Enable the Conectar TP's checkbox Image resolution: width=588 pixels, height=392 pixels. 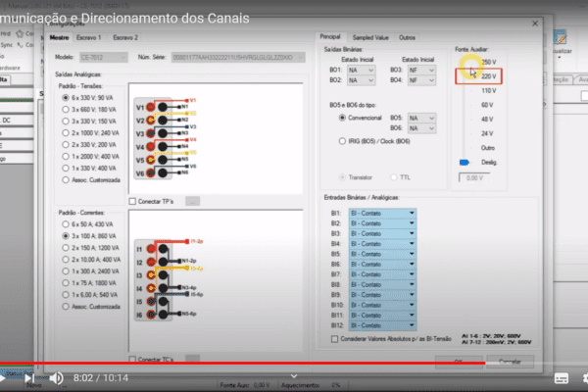tap(133, 201)
